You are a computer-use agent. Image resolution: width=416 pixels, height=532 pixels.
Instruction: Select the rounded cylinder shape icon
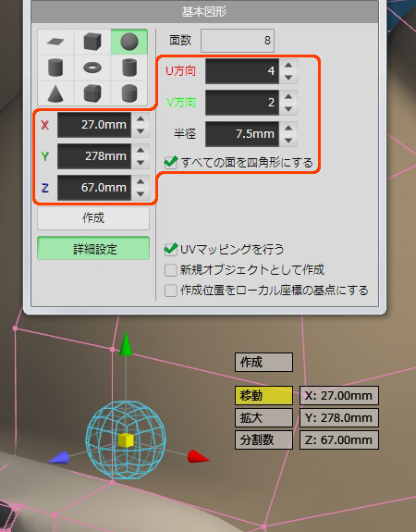click(x=129, y=93)
